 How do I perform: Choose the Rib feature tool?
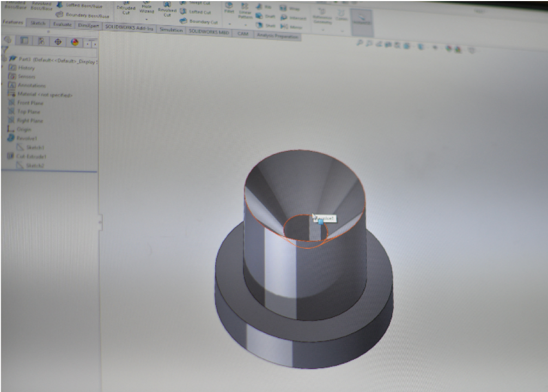tap(264, 7)
